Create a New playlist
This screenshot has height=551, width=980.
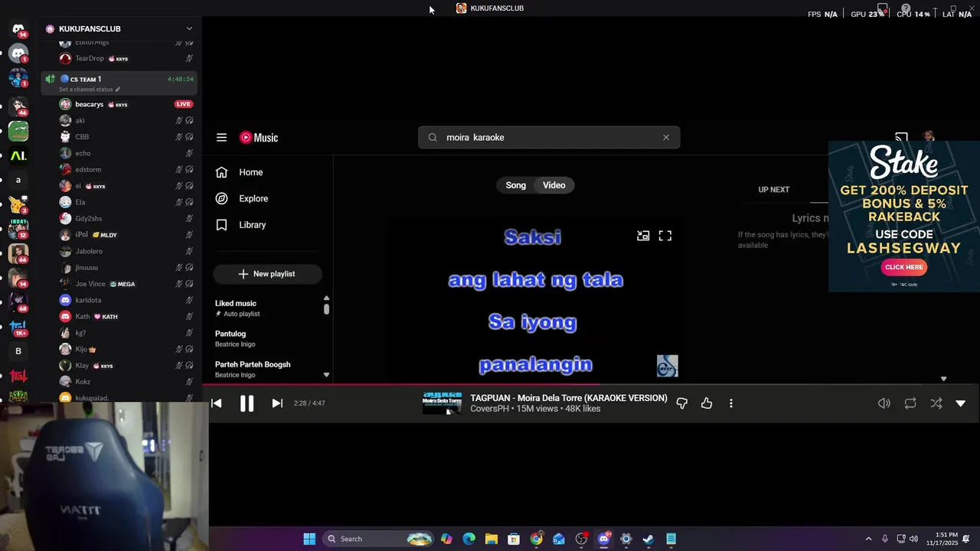[267, 274]
